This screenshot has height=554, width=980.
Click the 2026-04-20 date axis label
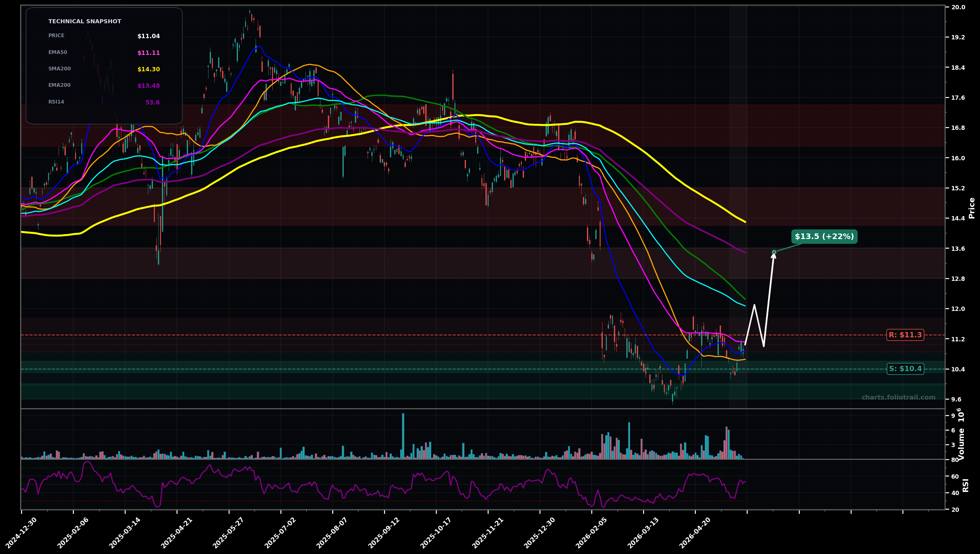(x=695, y=533)
